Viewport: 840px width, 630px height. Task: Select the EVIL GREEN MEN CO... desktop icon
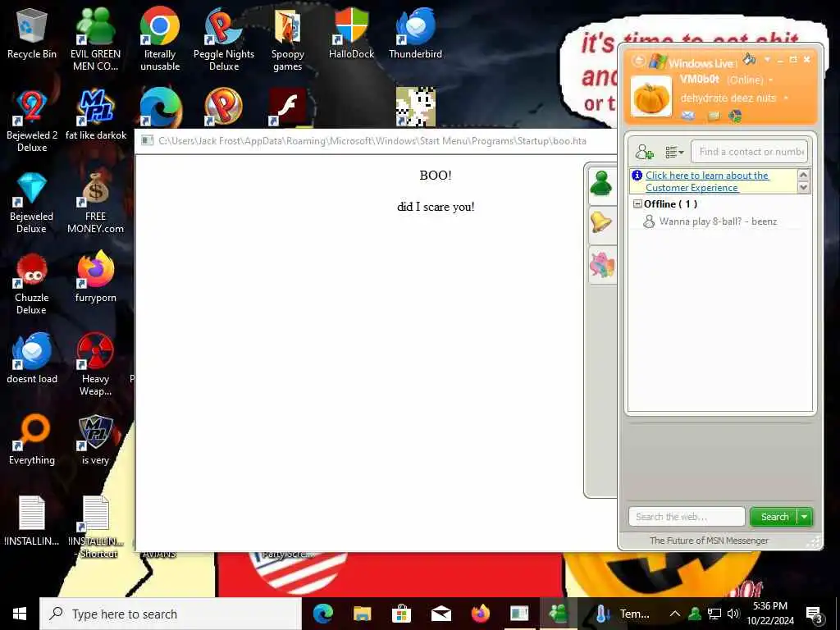[x=95, y=39]
